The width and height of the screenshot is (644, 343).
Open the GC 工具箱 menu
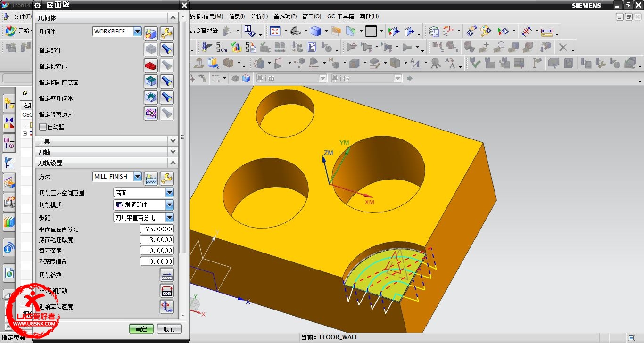[x=340, y=16]
